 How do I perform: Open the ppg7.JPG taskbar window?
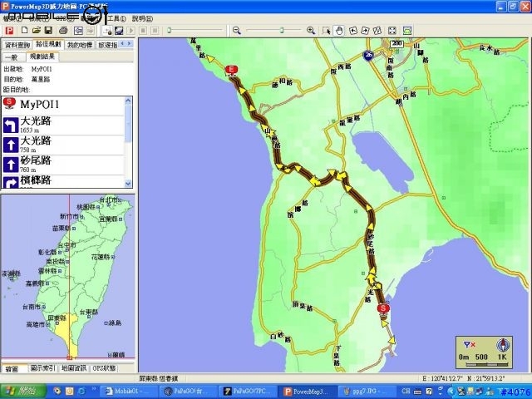coord(366,392)
